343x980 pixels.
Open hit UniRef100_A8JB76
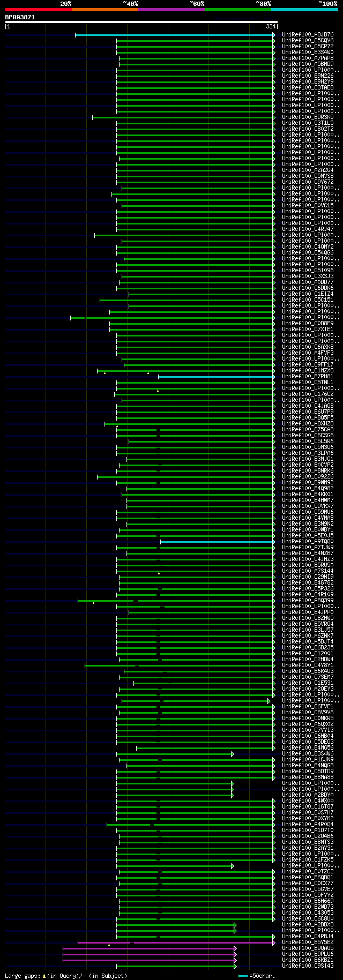(x=308, y=35)
